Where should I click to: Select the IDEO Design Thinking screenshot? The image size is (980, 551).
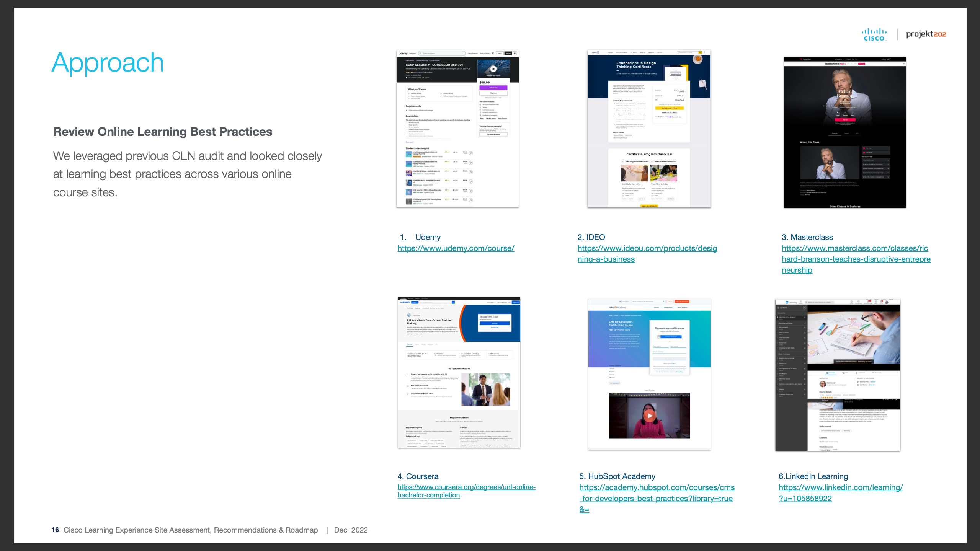649,129
